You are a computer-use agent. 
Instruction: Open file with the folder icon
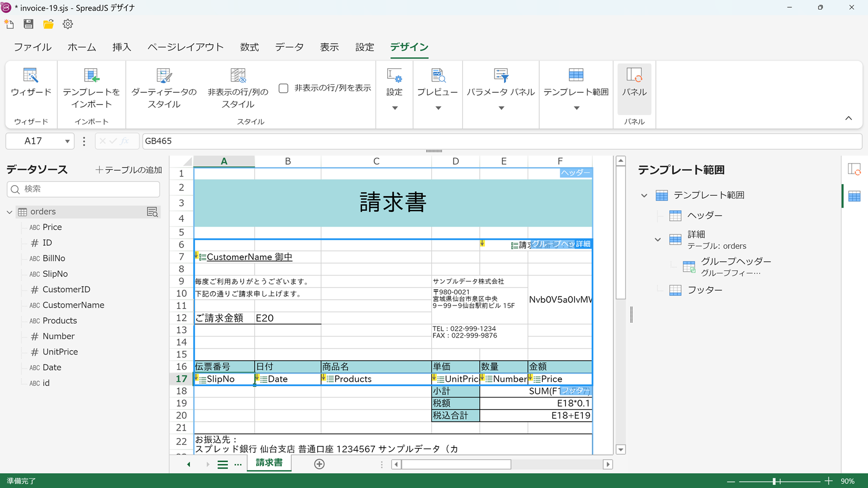tap(48, 24)
